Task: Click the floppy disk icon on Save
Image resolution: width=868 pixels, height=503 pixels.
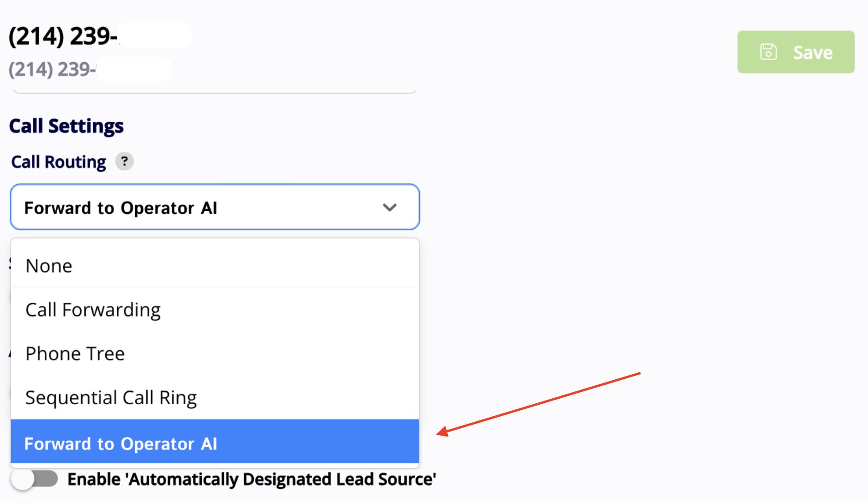Action: tap(768, 52)
